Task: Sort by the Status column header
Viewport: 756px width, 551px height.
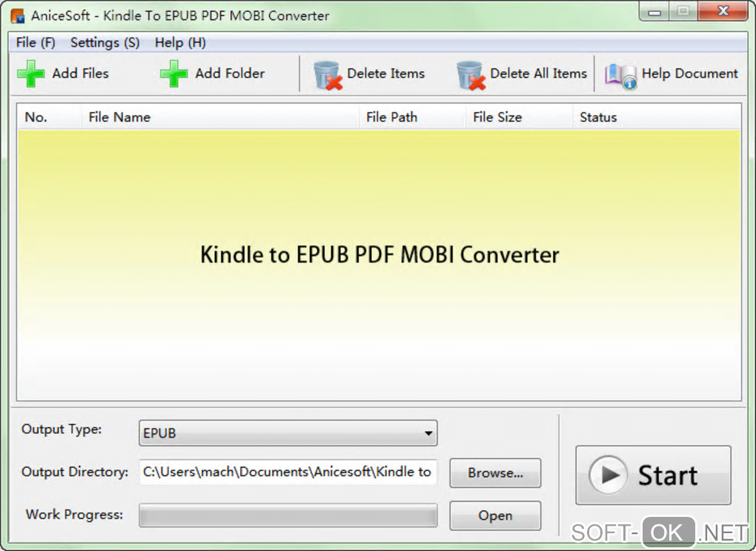Action: [656, 116]
